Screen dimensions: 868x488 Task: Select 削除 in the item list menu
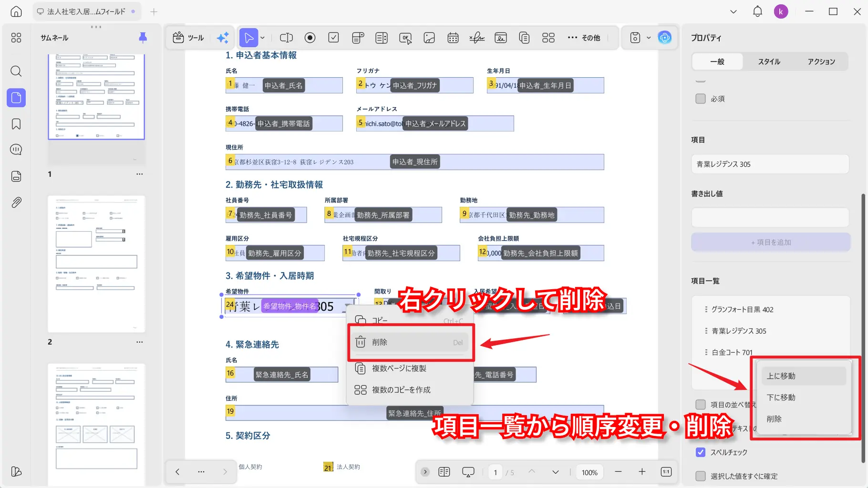[x=804, y=419]
